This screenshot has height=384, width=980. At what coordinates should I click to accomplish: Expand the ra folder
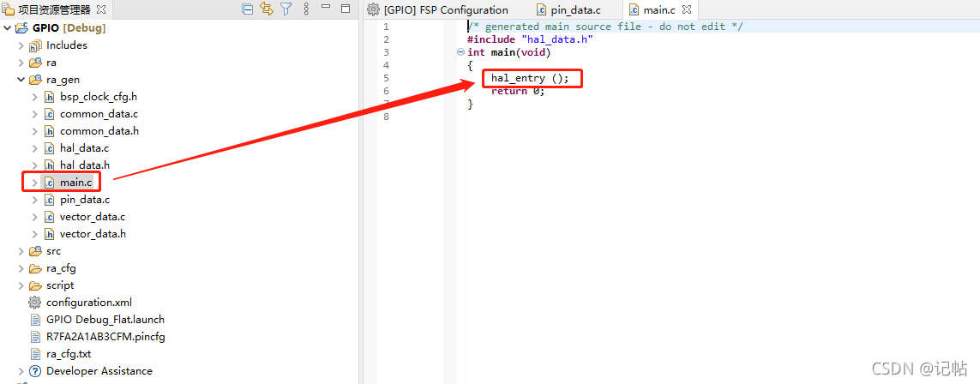(21, 63)
